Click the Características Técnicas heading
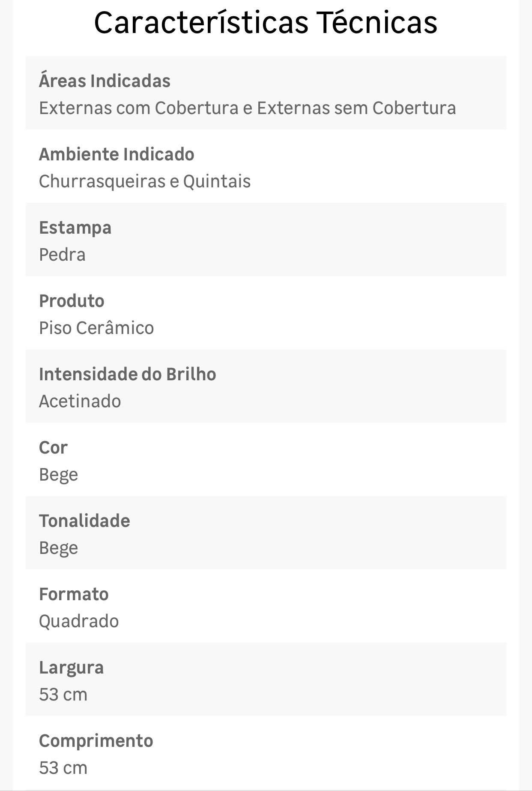The width and height of the screenshot is (532, 791). [x=266, y=23]
